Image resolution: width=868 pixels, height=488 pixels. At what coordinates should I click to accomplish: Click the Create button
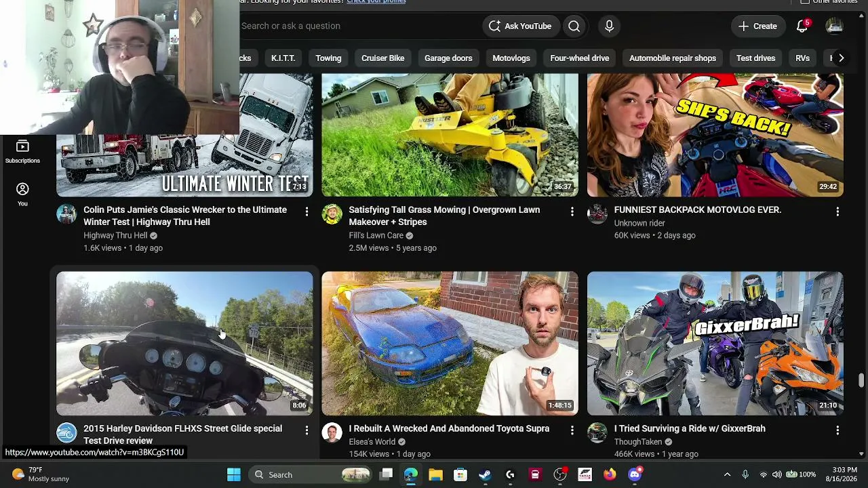coord(757,26)
